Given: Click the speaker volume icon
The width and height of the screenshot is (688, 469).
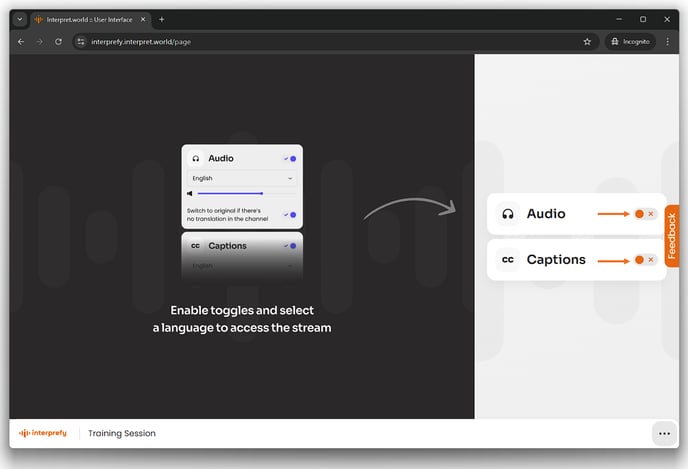Looking at the screenshot, I should (190, 193).
